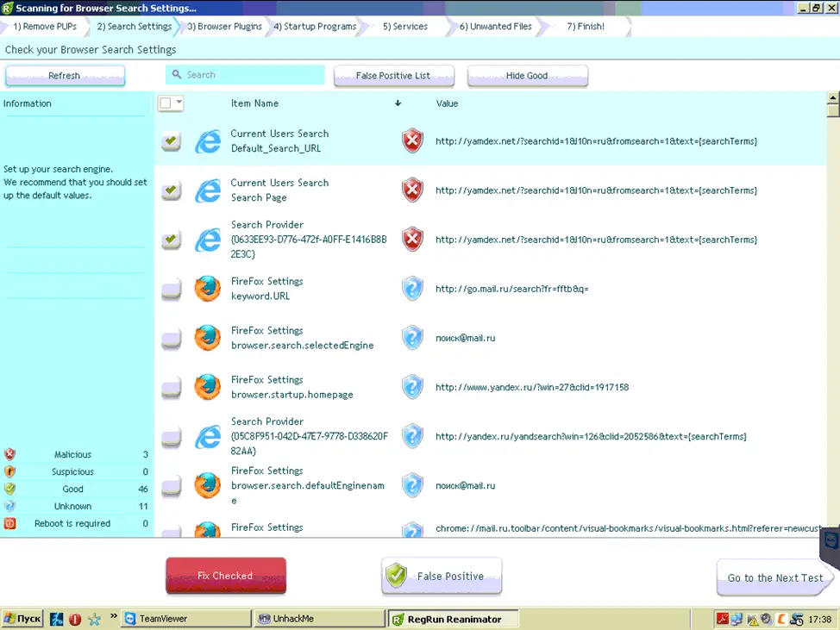The image size is (840, 630).
Task: Switch to the 3) Browser Plugins step
Action: [224, 27]
